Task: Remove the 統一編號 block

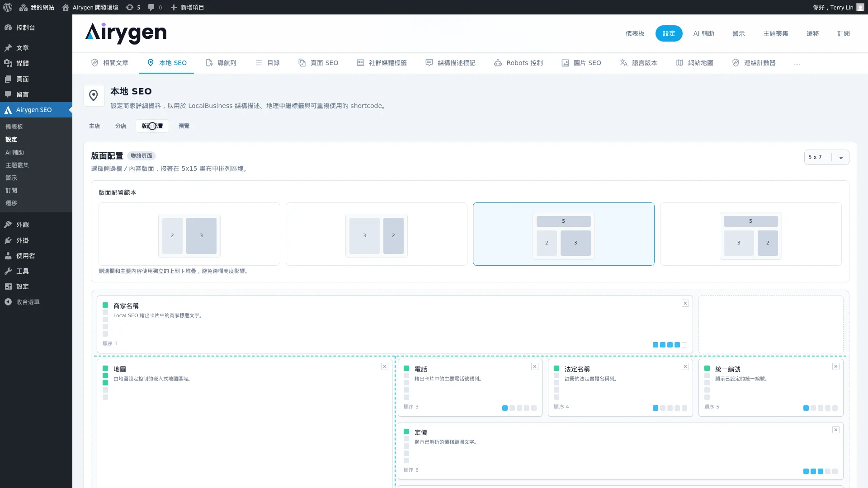Action: [836, 366]
